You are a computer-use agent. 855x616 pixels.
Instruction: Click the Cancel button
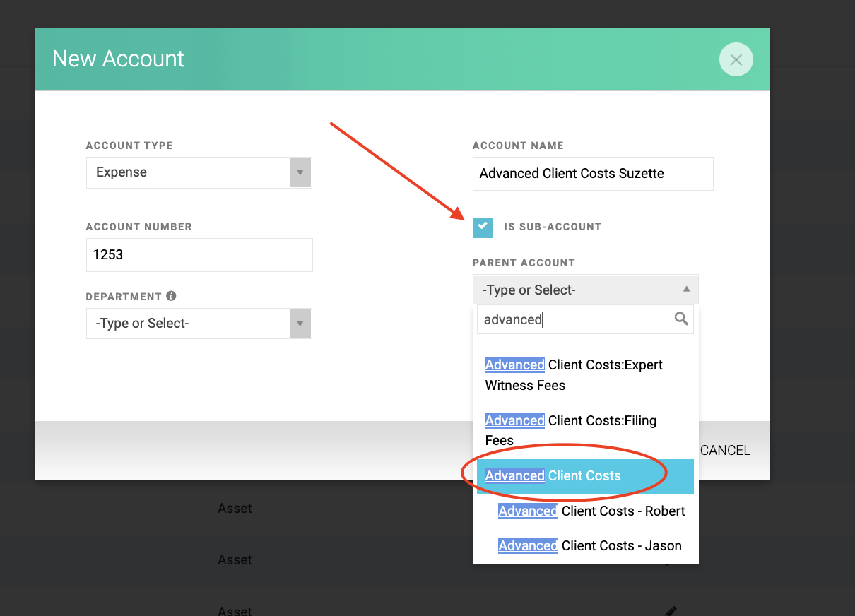coord(725,451)
